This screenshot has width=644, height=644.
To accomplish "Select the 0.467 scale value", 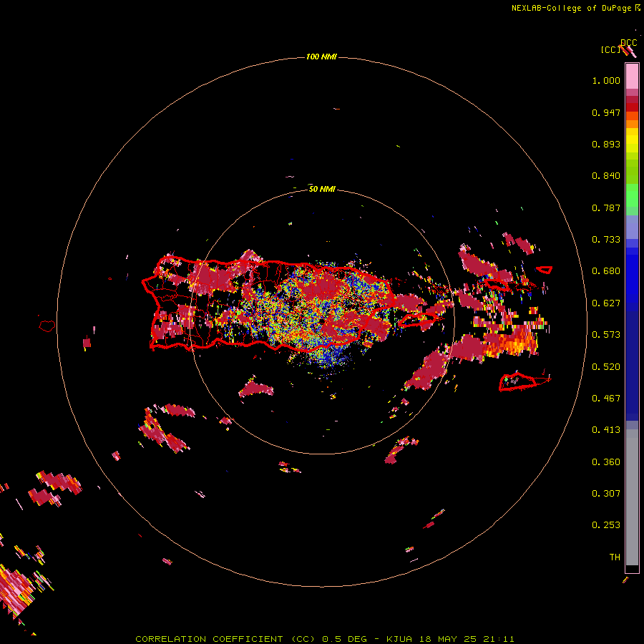I will click(x=606, y=399).
